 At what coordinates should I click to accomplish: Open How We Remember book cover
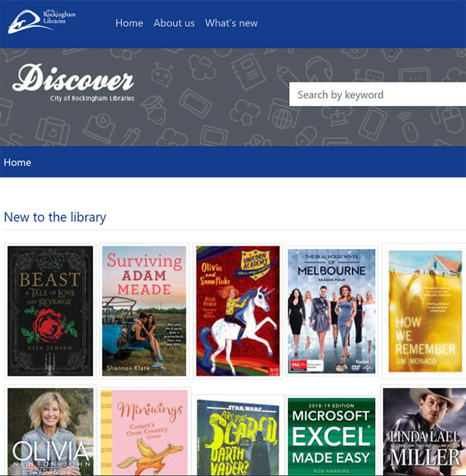(425, 310)
